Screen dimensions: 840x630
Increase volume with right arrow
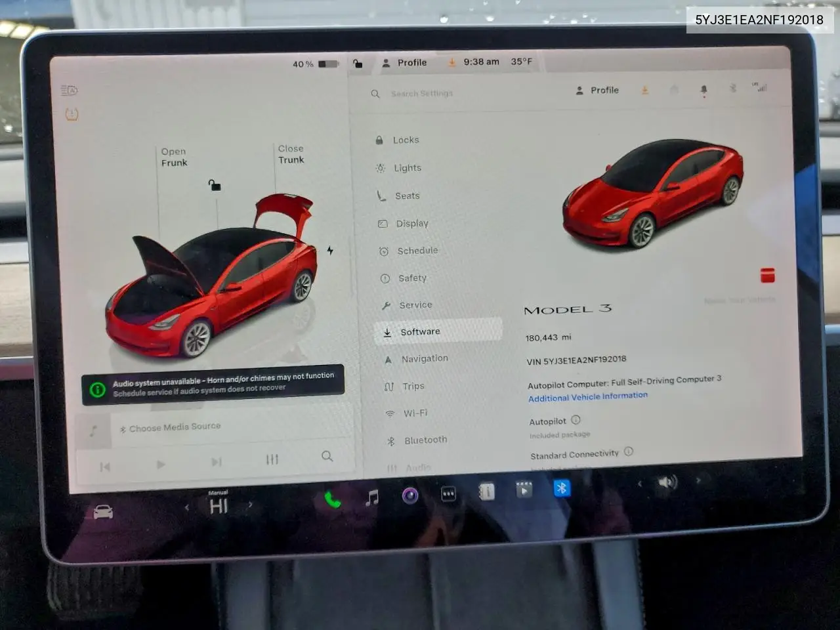698,480
